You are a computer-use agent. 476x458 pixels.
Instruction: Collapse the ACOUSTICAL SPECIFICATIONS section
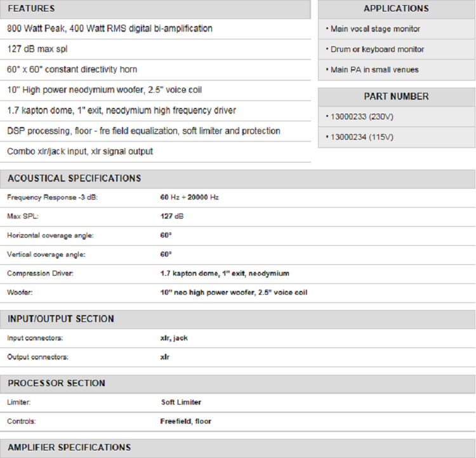click(74, 178)
